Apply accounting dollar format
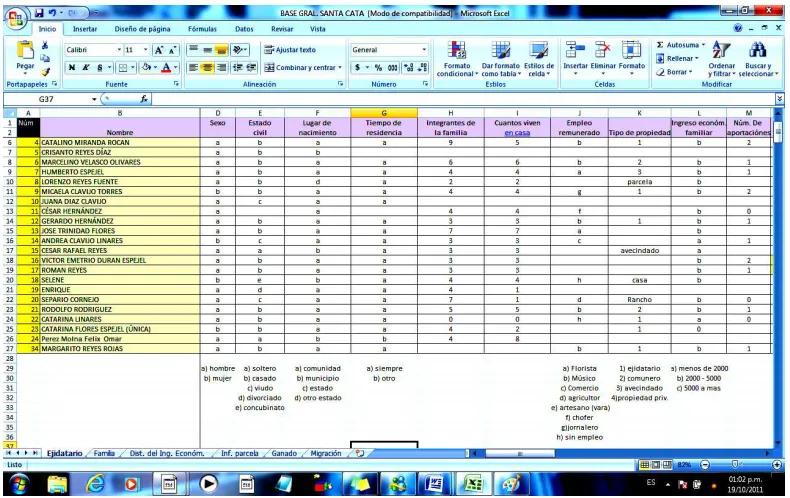 (357, 67)
